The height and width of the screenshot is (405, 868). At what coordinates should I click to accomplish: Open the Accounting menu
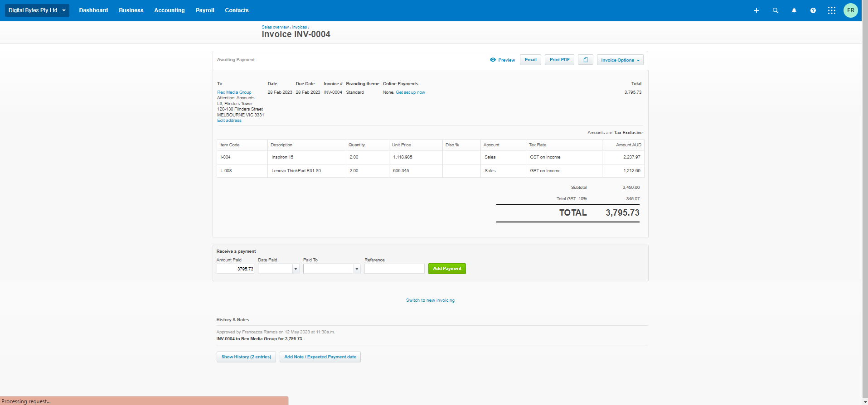170,10
